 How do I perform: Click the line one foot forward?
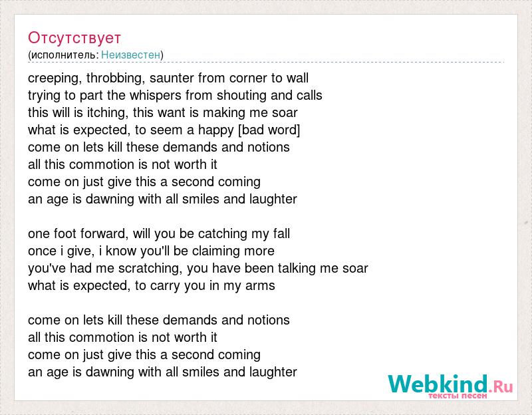point(159,234)
